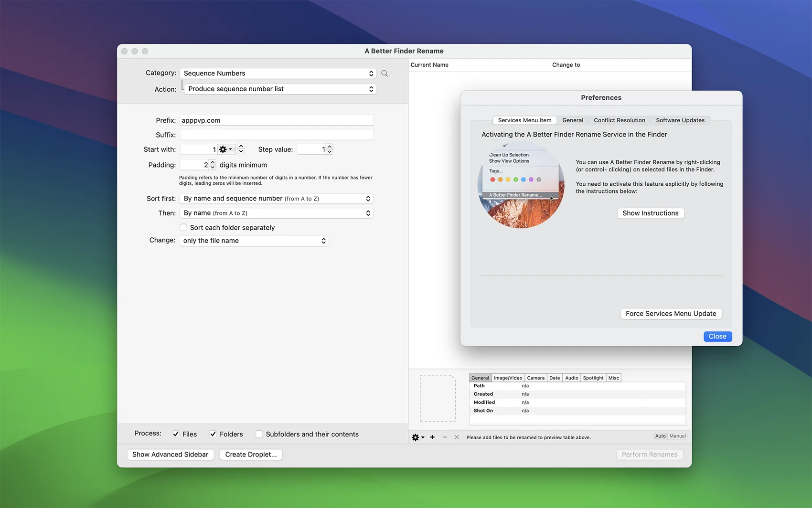This screenshot has height=508, width=812.
Task: Click the Start with number field
Action: tap(199, 149)
